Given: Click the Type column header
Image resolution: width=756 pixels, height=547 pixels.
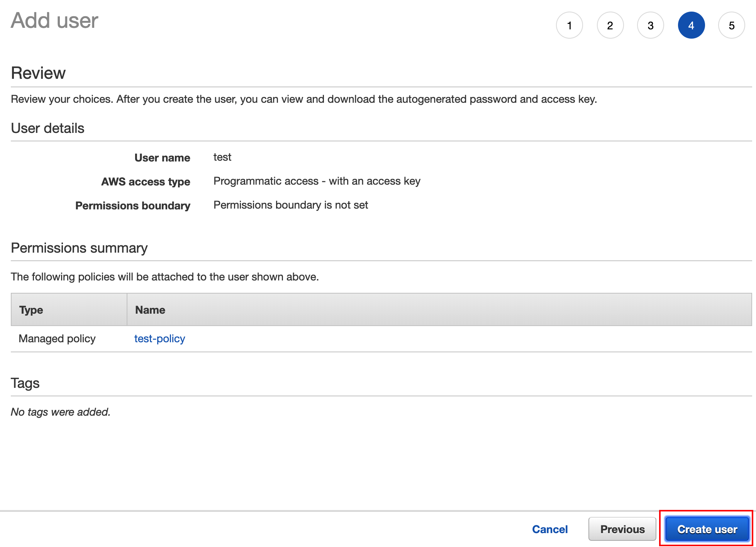Looking at the screenshot, I should [31, 310].
